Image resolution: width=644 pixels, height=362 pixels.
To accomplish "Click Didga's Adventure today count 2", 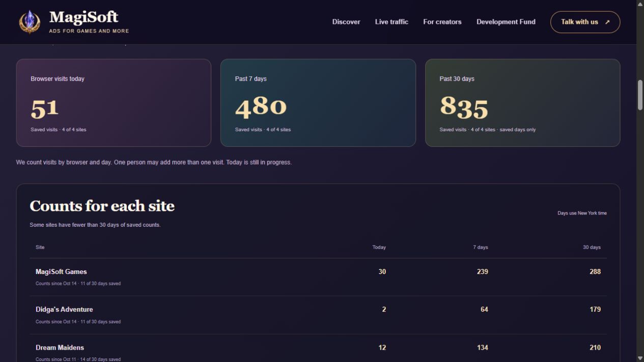I will pyautogui.click(x=384, y=309).
